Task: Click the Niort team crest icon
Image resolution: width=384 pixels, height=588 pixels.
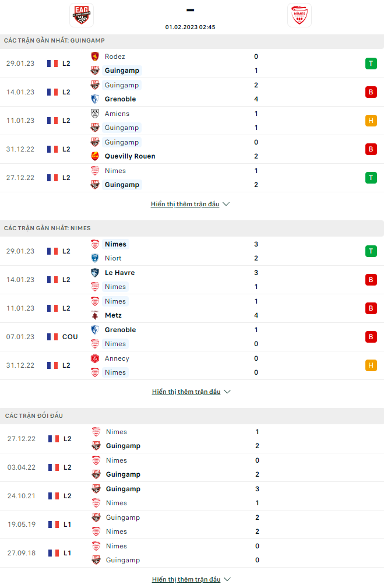Action: [95, 258]
